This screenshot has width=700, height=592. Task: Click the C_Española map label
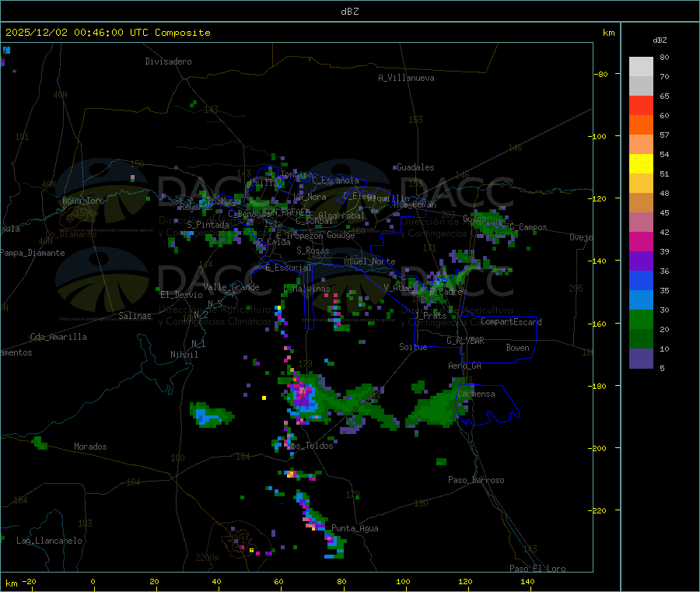(336, 180)
